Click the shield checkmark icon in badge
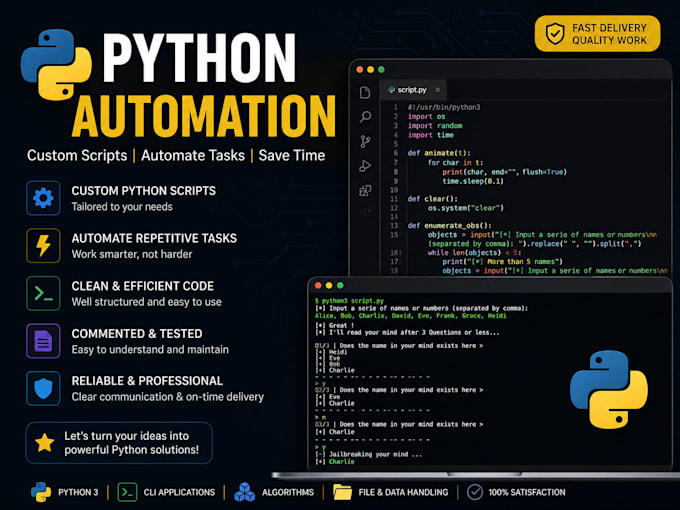This screenshot has height=510, width=680. point(555,33)
